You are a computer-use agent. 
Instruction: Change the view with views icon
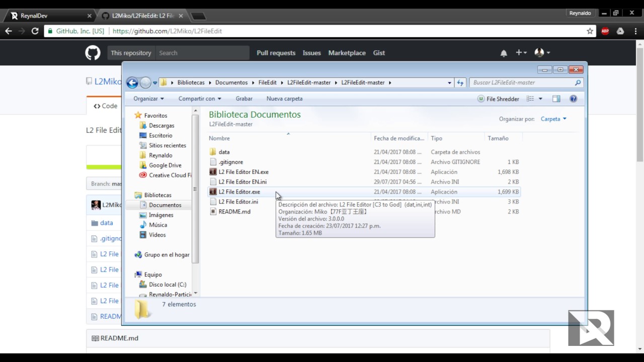[530, 99]
